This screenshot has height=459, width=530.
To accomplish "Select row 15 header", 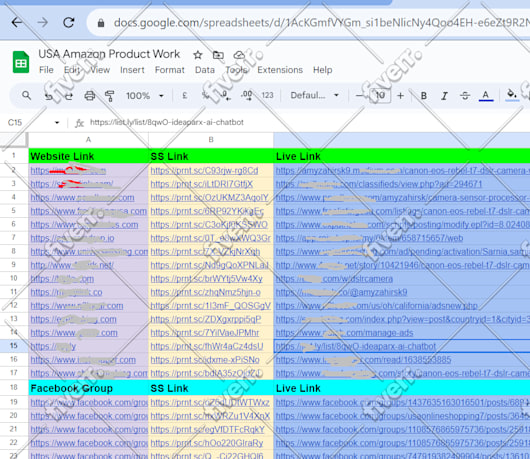I will (x=14, y=346).
